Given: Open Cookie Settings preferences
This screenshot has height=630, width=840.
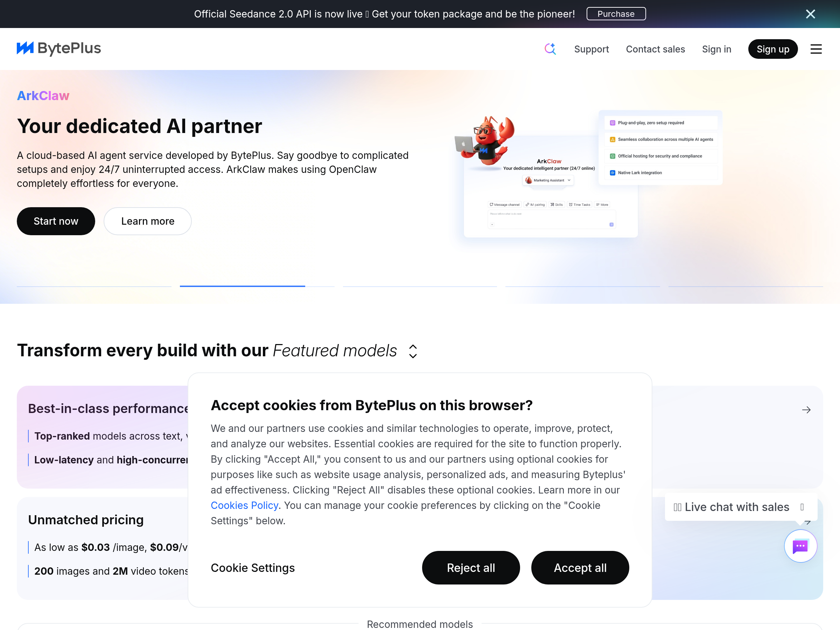Looking at the screenshot, I should click(x=253, y=568).
